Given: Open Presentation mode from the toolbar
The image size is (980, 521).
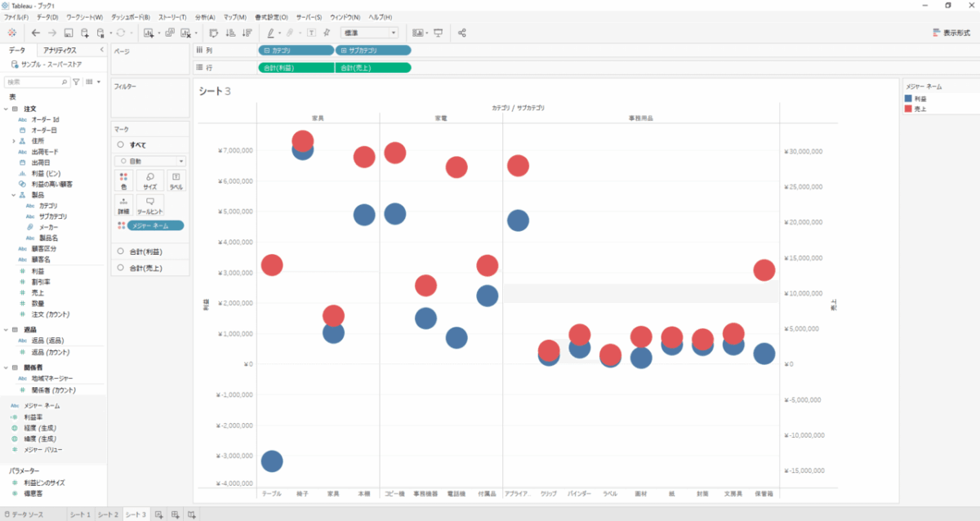Looking at the screenshot, I should (x=439, y=33).
